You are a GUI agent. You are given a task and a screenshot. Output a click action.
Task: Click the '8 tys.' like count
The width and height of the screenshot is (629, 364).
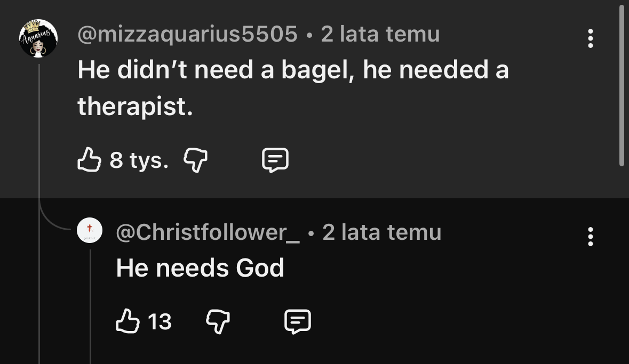pyautogui.click(x=139, y=160)
